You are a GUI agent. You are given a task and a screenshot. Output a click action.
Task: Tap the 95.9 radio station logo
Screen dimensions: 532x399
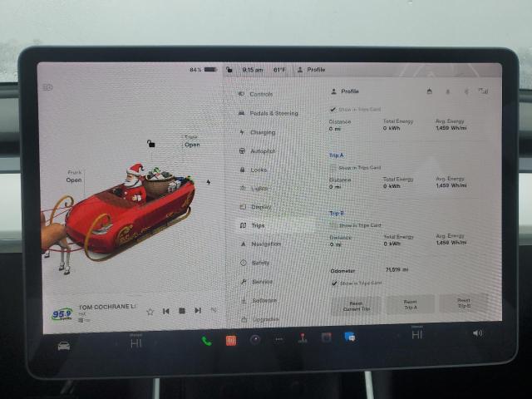[x=62, y=314]
